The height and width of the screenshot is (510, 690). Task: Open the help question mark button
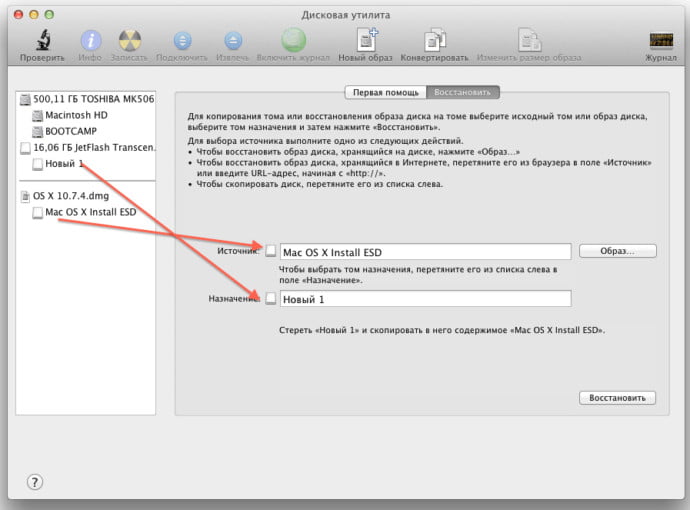coord(35,482)
